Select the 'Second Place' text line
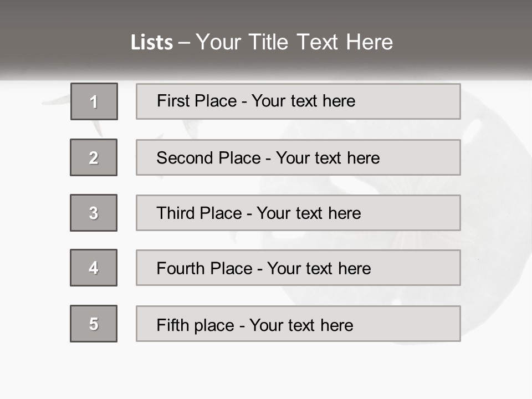This screenshot has width=532, height=399. (268, 158)
